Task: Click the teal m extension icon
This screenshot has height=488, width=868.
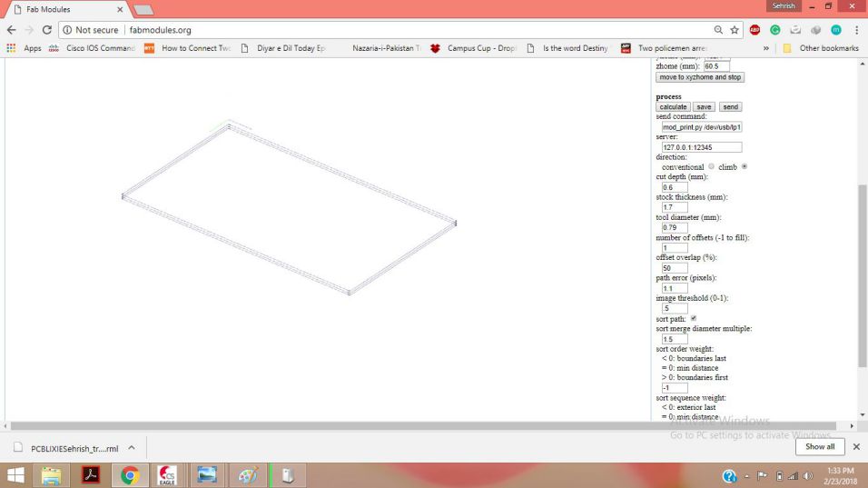Action: pyautogui.click(x=836, y=30)
